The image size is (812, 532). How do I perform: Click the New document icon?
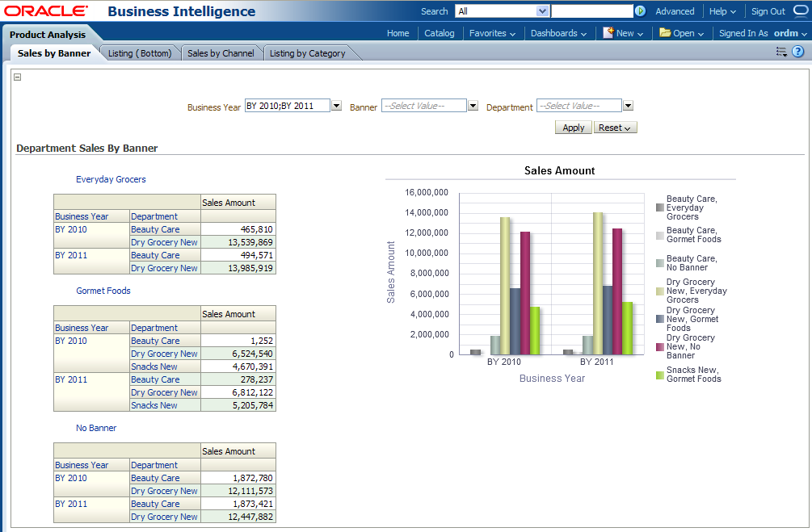pyautogui.click(x=608, y=33)
